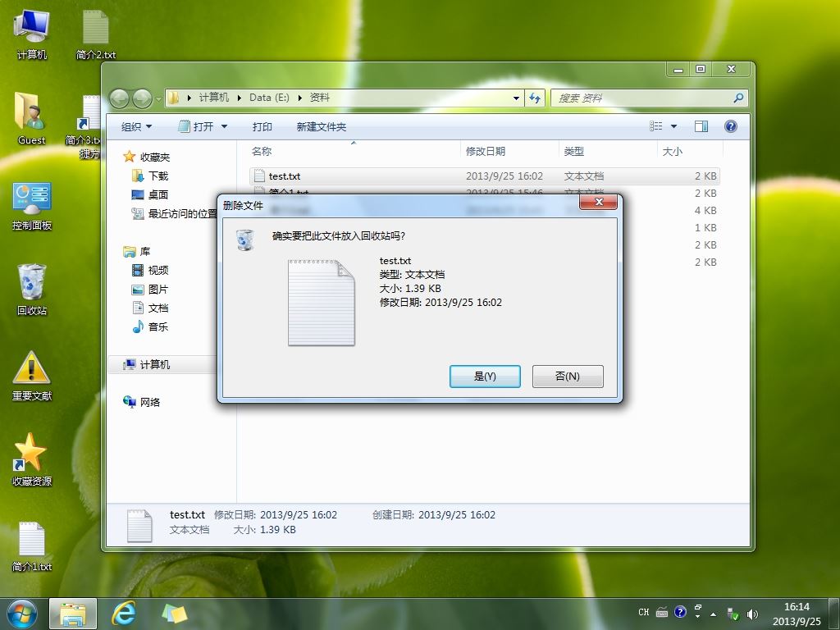Click the Back navigation button
Image resolution: width=840 pixels, height=630 pixels.
click(119, 98)
